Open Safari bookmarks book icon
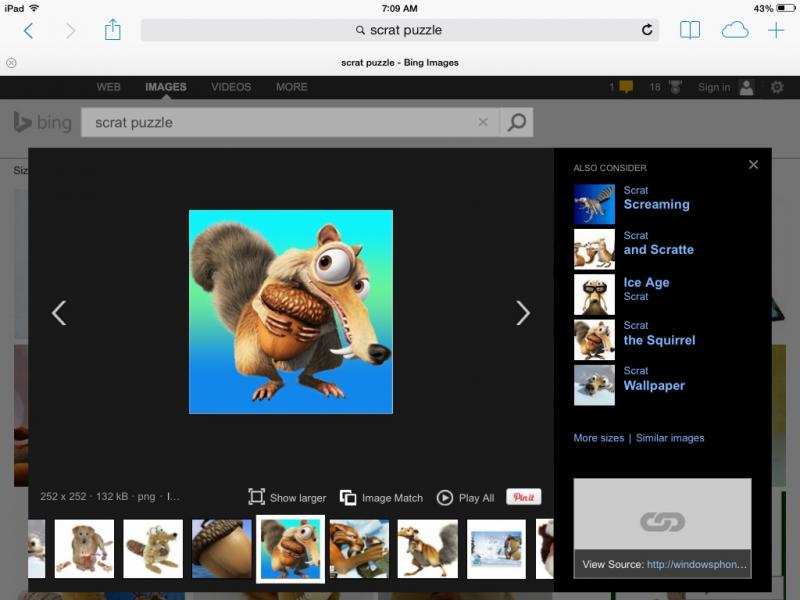 click(690, 30)
